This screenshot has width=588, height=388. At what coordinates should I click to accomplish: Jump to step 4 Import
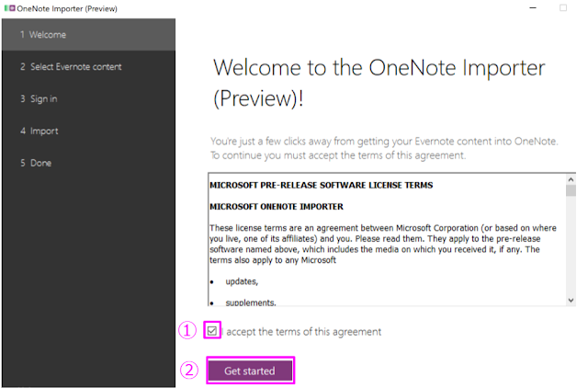click(88, 131)
